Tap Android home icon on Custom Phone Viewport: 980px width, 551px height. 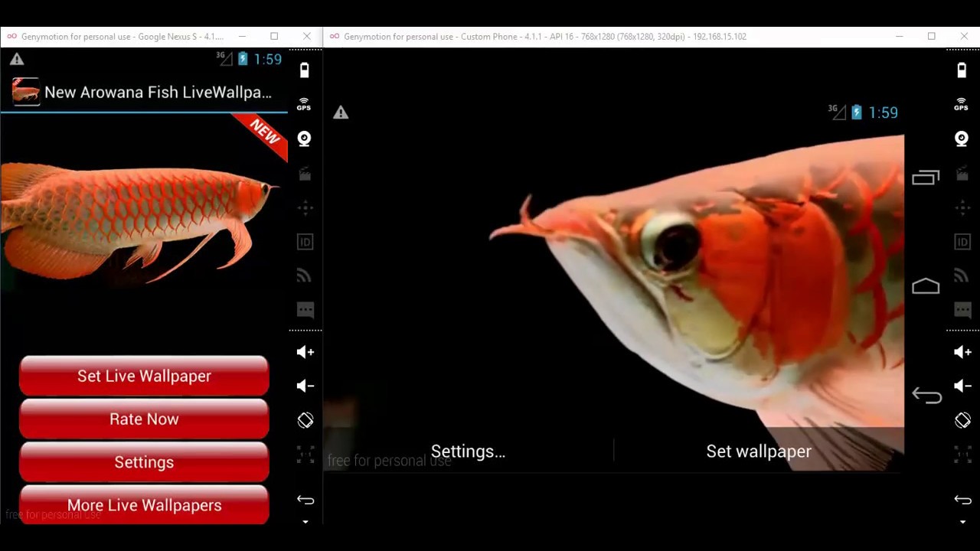[x=926, y=286]
